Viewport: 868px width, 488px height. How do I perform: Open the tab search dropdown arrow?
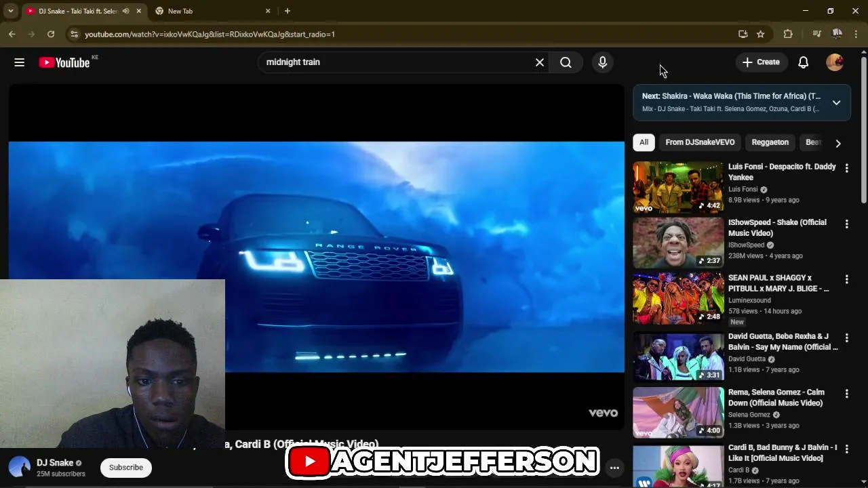pos(10,11)
